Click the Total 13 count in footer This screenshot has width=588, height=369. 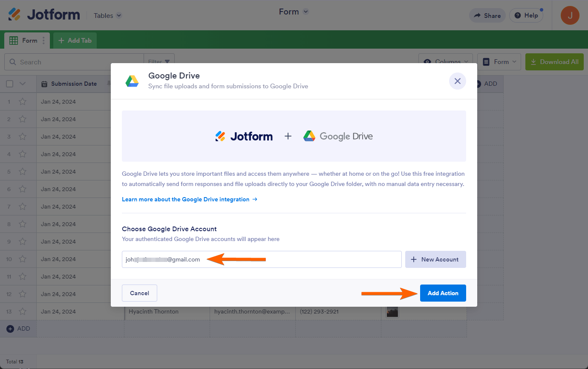[14, 362]
